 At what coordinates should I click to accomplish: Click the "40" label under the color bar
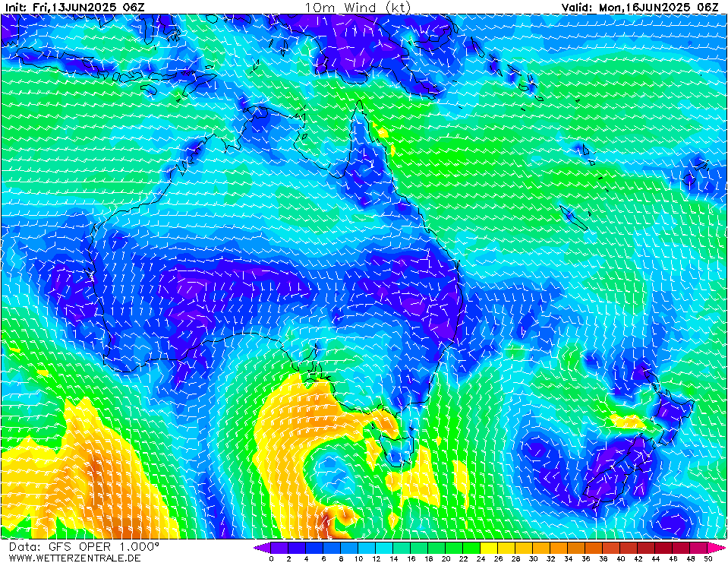[621, 558]
